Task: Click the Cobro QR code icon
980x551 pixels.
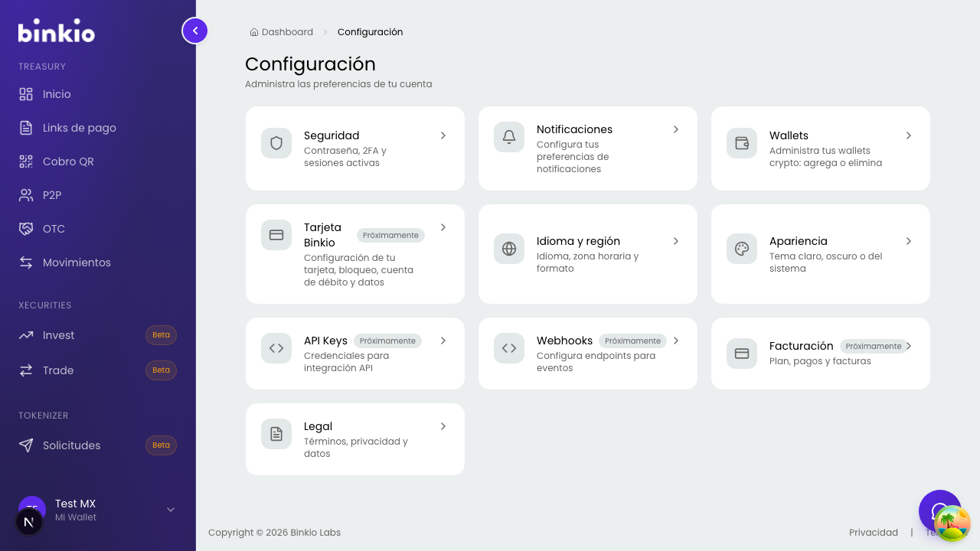Action: pos(26,161)
